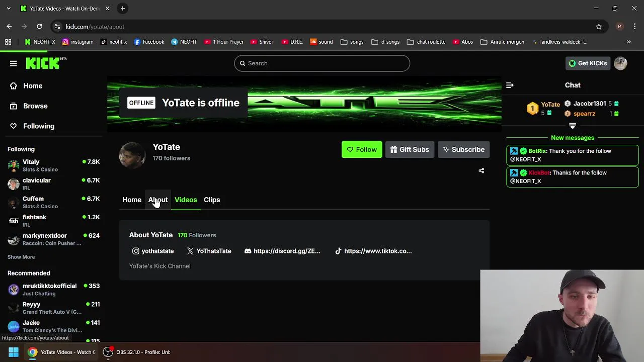Screen dimensions: 644x362
Task: Click the Get KICKs button
Action: click(x=588, y=63)
